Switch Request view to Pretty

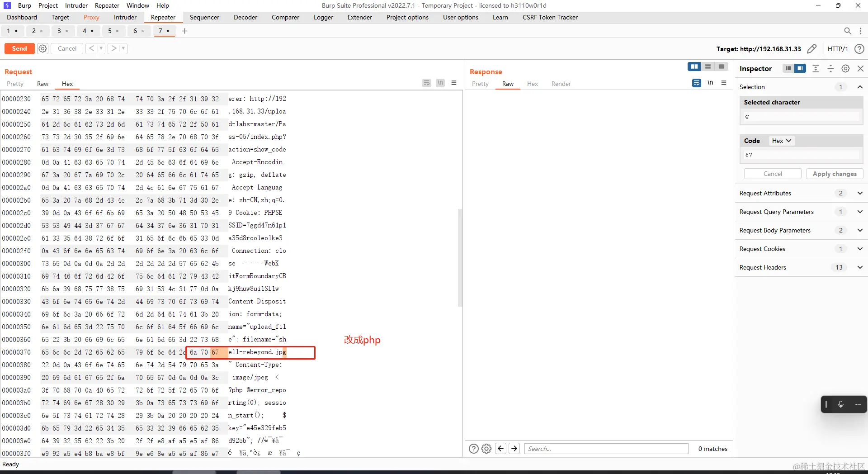click(15, 84)
